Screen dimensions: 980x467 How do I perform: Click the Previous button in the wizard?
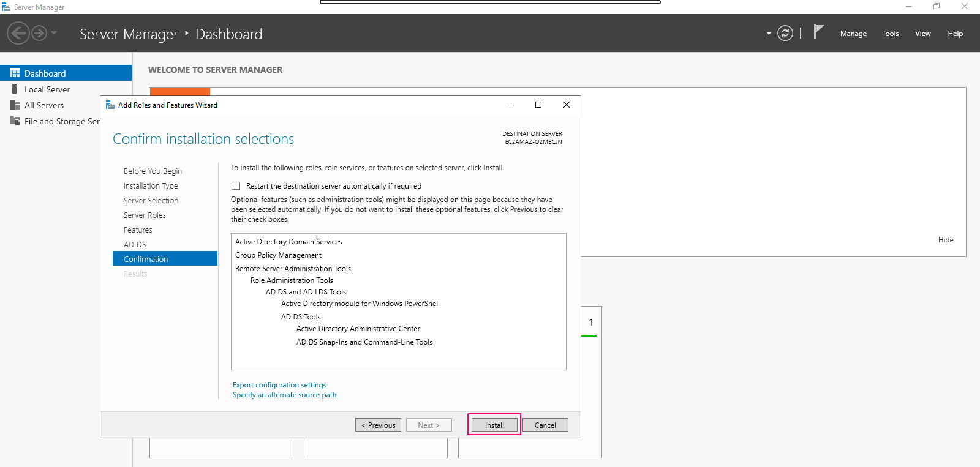click(x=379, y=425)
